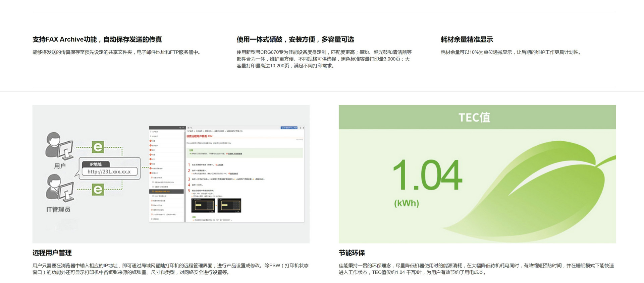This screenshot has height=283, width=644.
Task: Select the 远程用户管理 heading
Action: point(52,253)
